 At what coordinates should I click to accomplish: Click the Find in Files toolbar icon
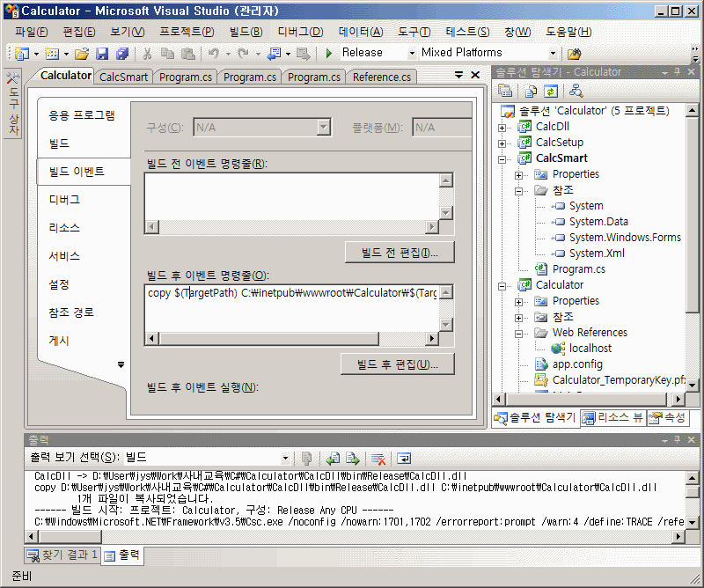point(574,54)
